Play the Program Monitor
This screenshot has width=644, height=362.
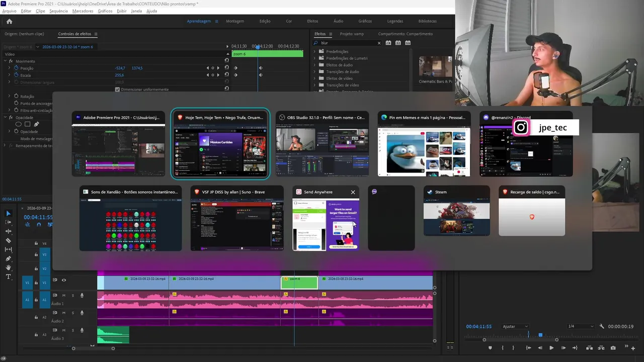(551, 347)
